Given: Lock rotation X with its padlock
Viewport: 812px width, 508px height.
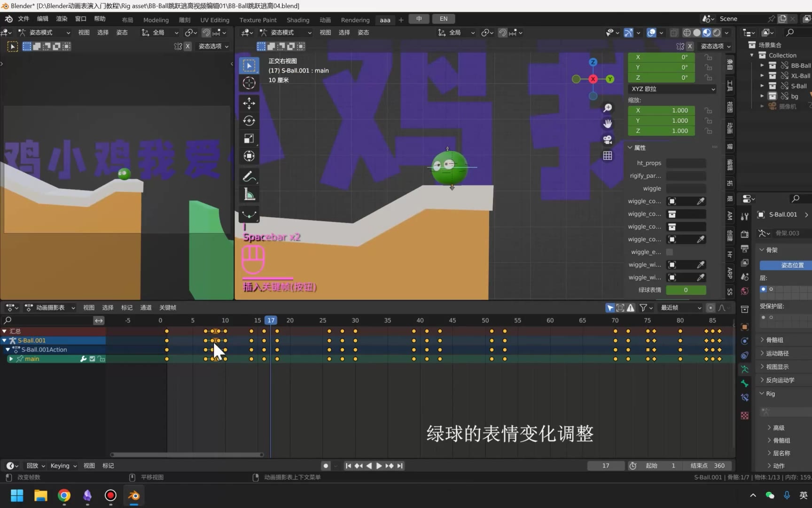Looking at the screenshot, I should pos(708,57).
